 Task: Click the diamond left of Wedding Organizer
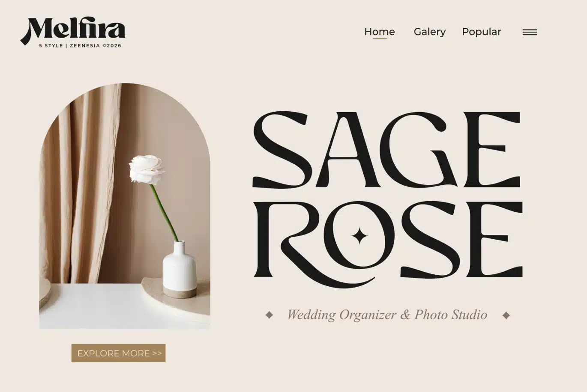coord(269,315)
